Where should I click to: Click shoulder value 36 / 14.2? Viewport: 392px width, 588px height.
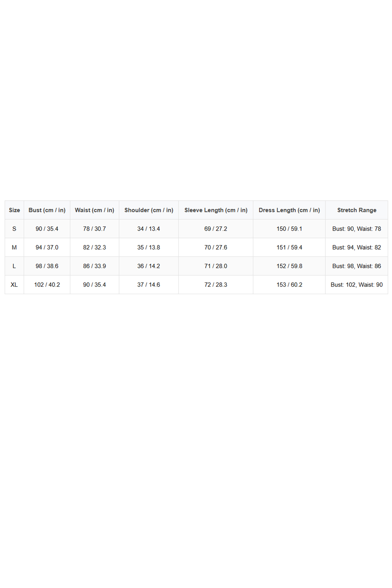tap(149, 266)
